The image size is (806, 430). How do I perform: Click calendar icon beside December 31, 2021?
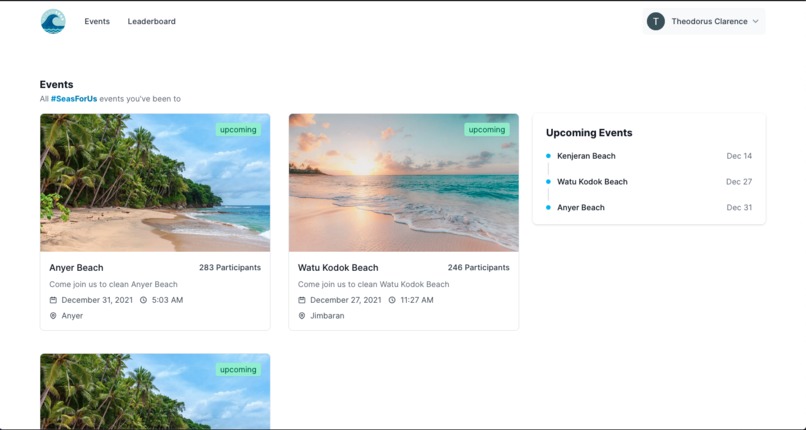click(x=53, y=300)
